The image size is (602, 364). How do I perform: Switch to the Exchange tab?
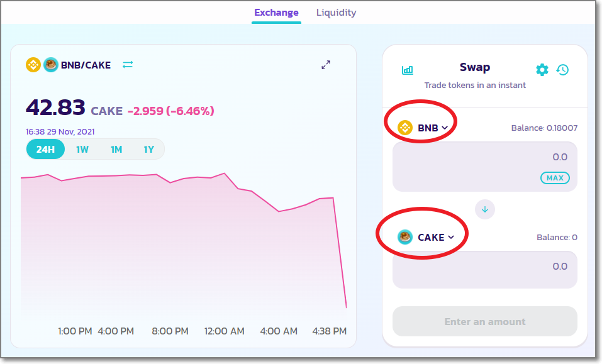point(276,13)
